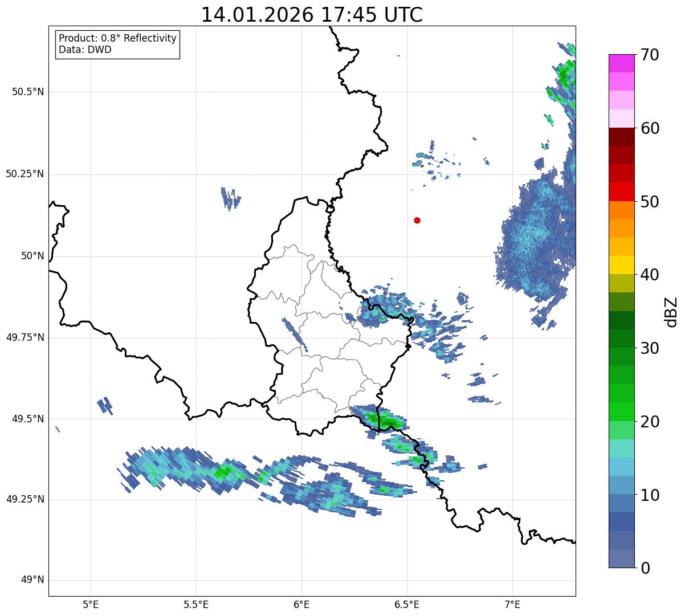Click the title '14.01.2026 17:45 UTC'

[312, 15]
